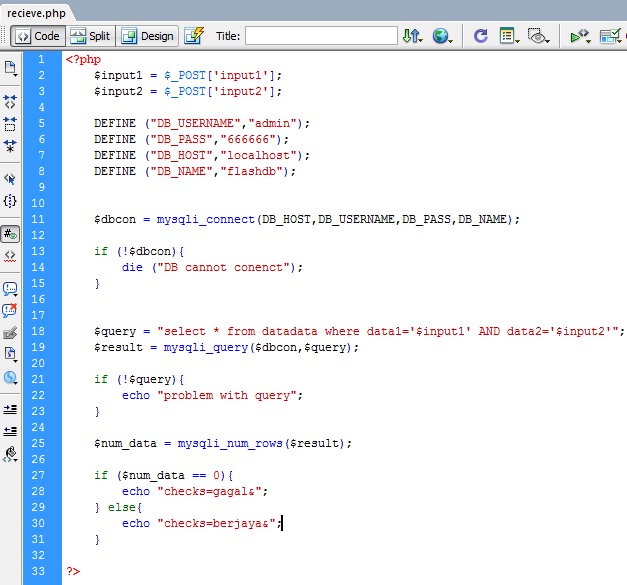Open Recent Snippets icon

coord(10,354)
